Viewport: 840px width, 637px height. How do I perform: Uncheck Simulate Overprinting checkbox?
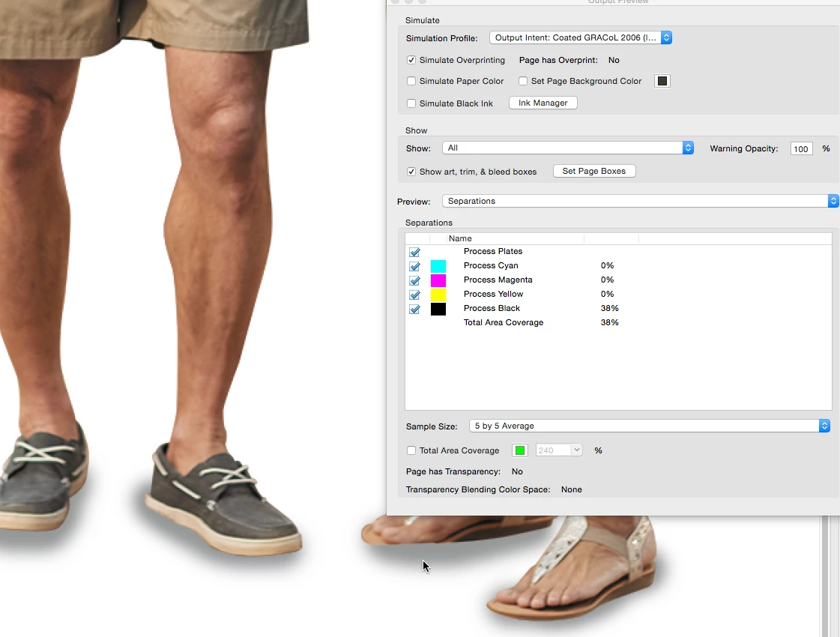[x=411, y=60]
